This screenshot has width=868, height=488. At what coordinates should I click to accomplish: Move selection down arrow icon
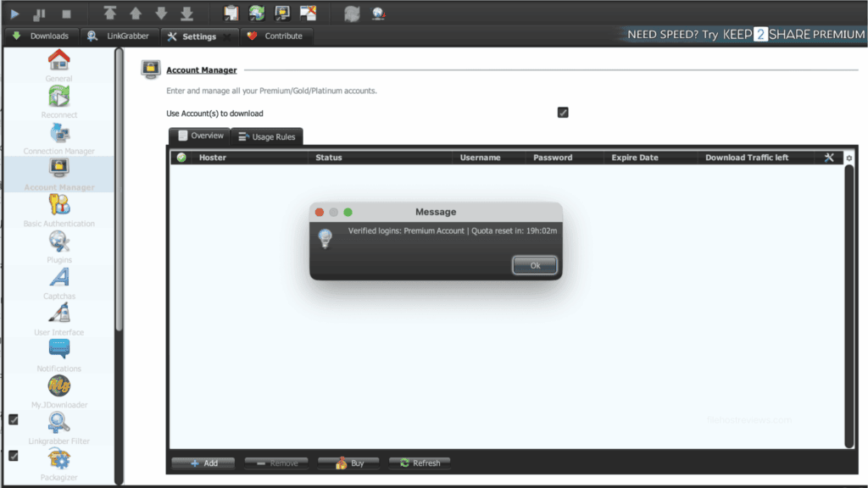[x=161, y=14]
